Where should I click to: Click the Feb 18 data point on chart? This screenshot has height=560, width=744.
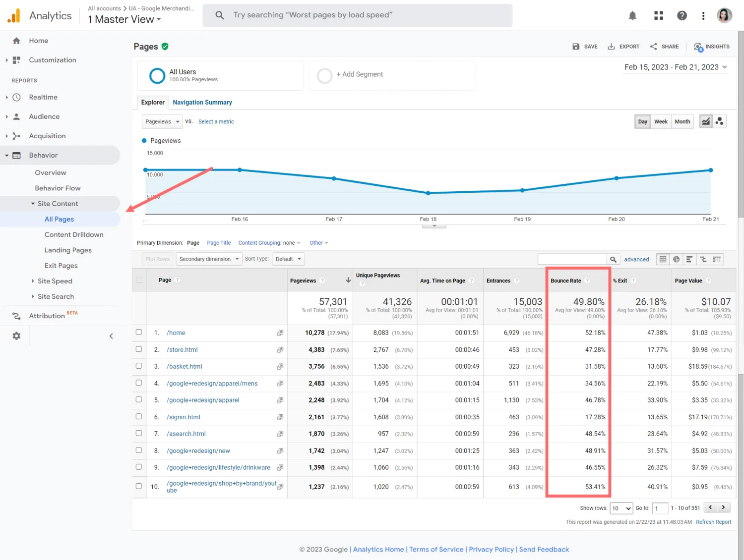pos(428,193)
